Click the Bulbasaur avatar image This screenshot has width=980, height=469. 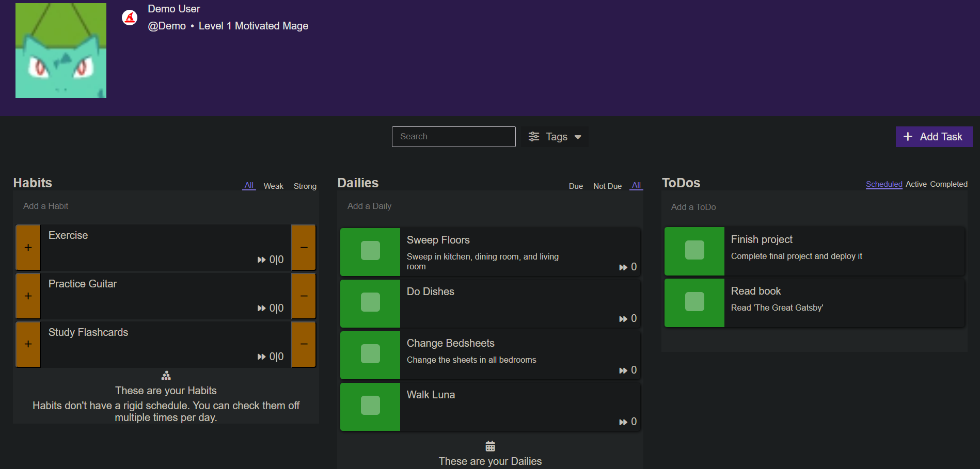pyautogui.click(x=61, y=51)
